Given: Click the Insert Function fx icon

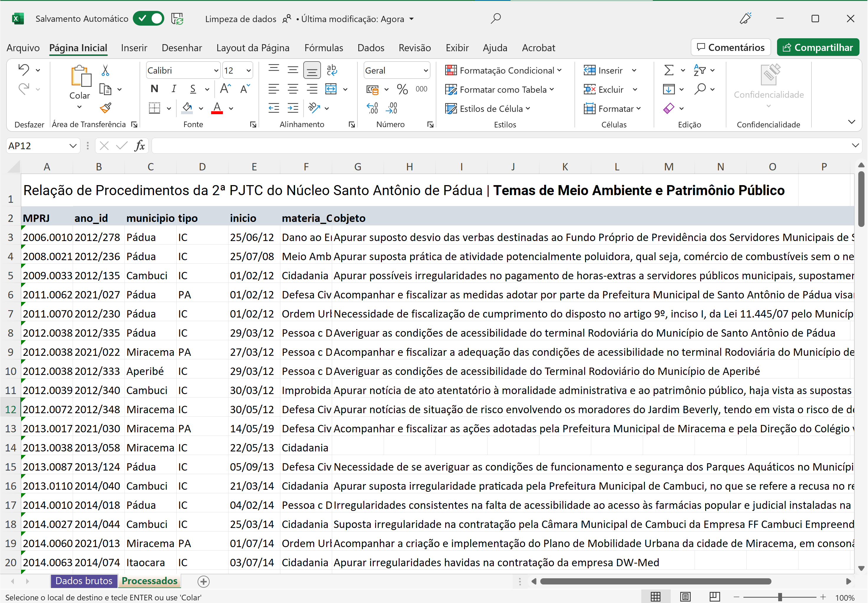Looking at the screenshot, I should click(140, 146).
